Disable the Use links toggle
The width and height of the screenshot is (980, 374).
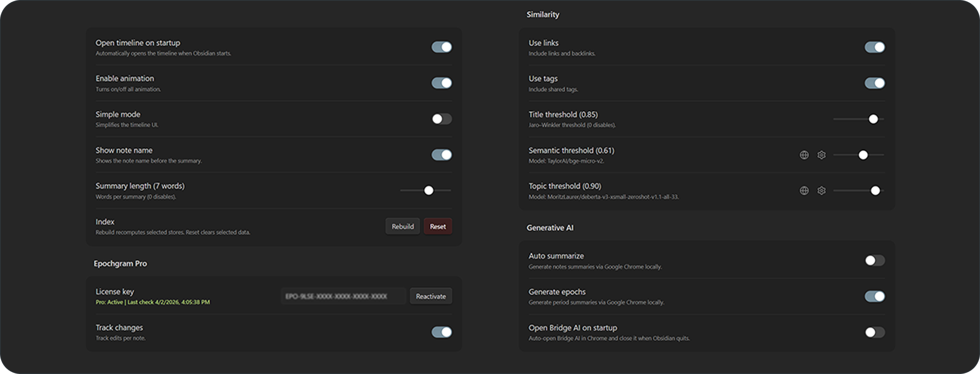tap(874, 47)
